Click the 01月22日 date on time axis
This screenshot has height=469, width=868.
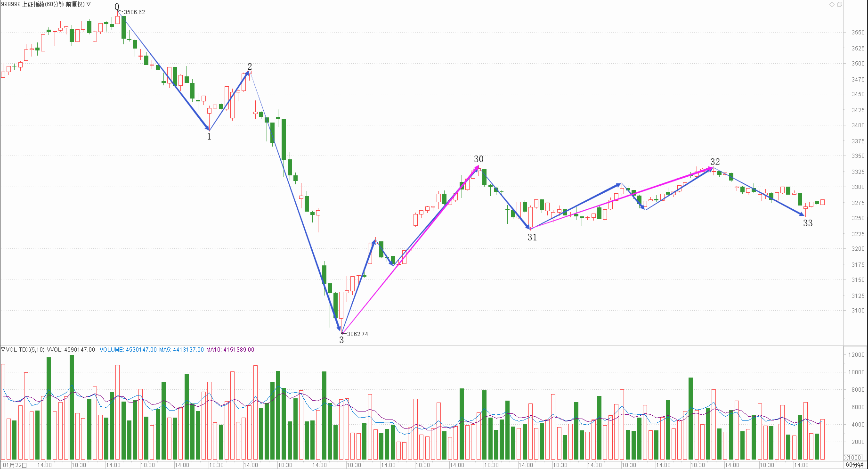coord(15,465)
